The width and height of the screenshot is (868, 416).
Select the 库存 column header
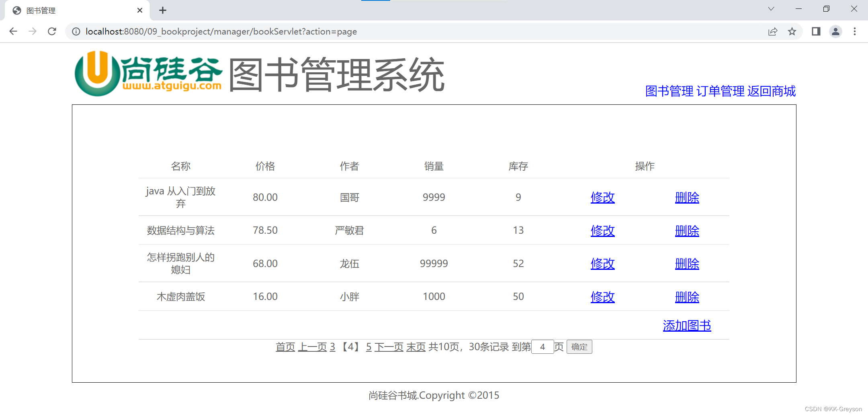click(518, 166)
